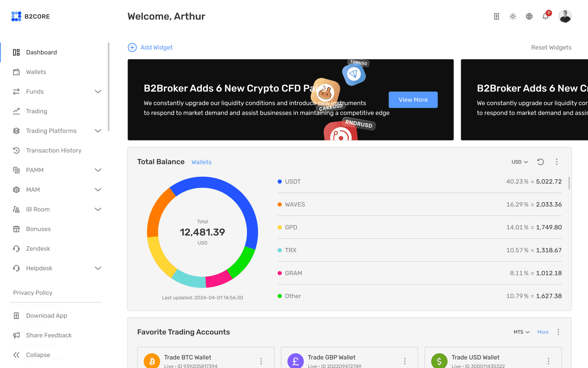The image size is (588, 368).
Task: Click the Add Widget plus icon
Action: 132,47
